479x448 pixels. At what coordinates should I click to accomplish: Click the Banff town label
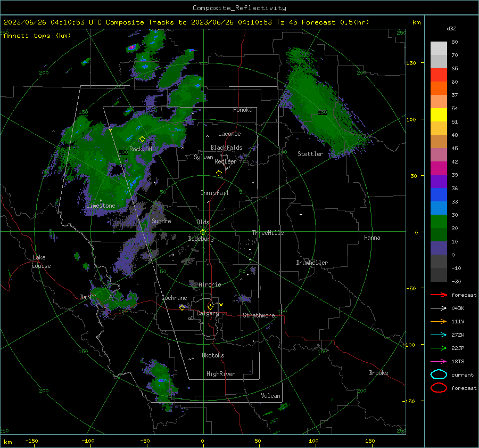point(88,297)
